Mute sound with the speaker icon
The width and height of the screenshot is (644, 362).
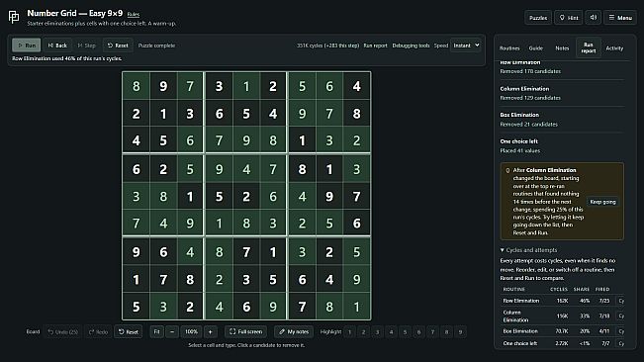click(594, 18)
